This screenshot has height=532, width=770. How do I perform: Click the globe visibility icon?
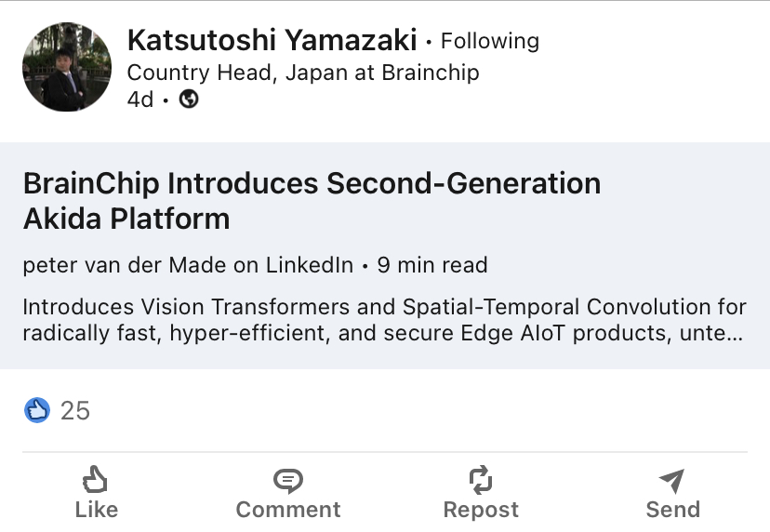[x=189, y=100]
